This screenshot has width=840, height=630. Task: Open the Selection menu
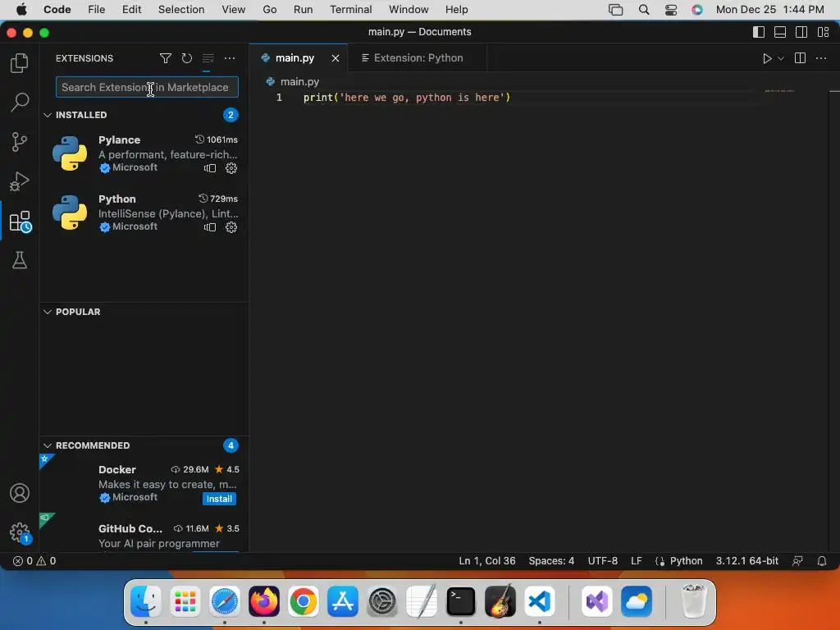(181, 10)
